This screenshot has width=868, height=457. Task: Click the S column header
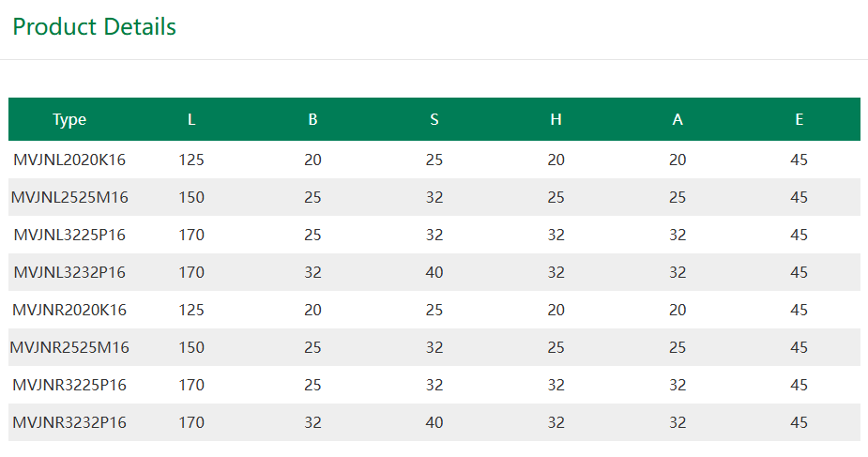tap(434, 119)
